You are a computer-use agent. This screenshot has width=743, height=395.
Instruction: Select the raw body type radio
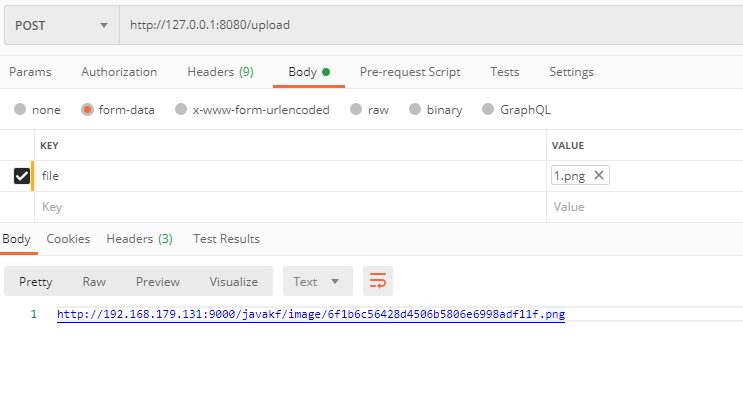[x=356, y=109]
